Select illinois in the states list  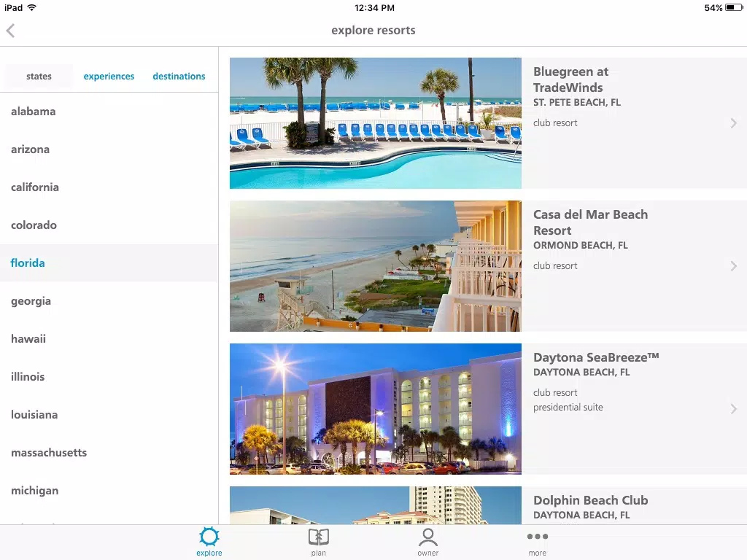pyautogui.click(x=109, y=377)
